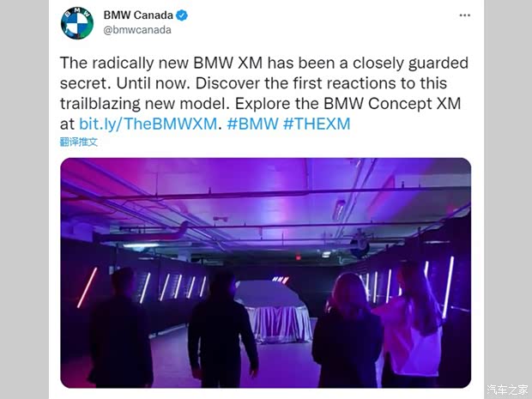The width and height of the screenshot is (532, 399).
Task: Open the #THEXM hashtag
Action: 317,124
